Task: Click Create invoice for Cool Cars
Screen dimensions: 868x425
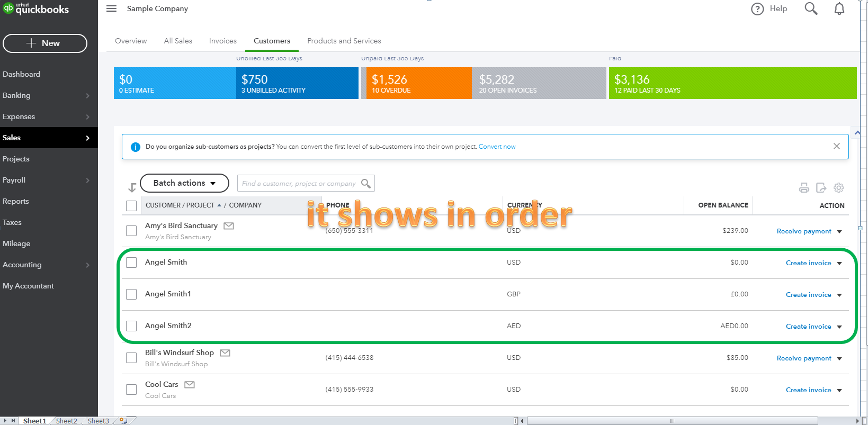Action: point(808,390)
